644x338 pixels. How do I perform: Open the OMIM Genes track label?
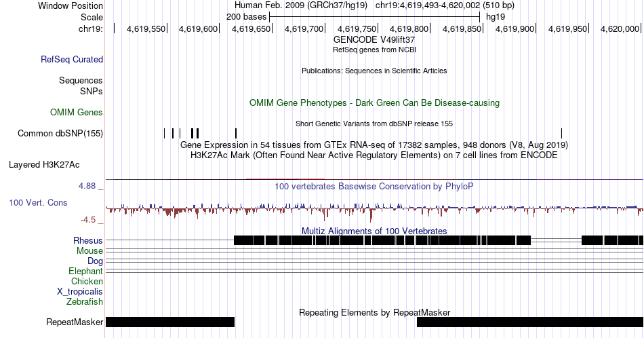pos(77,112)
